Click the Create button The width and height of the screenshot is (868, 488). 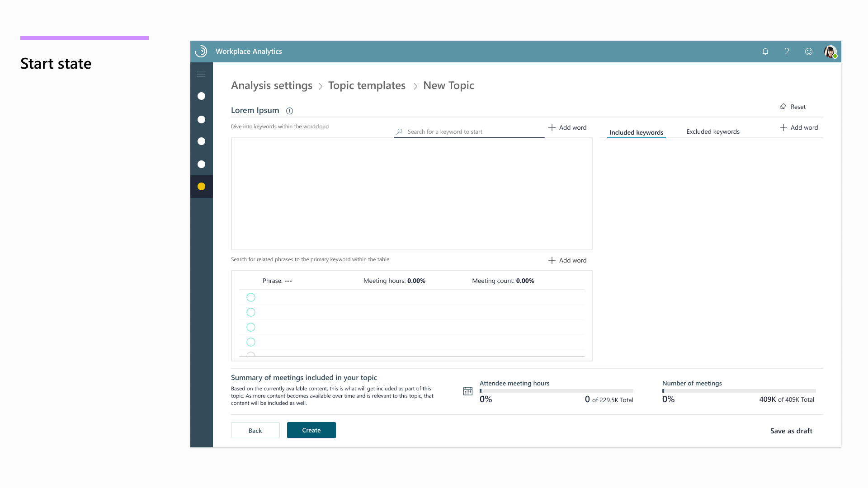tap(311, 430)
